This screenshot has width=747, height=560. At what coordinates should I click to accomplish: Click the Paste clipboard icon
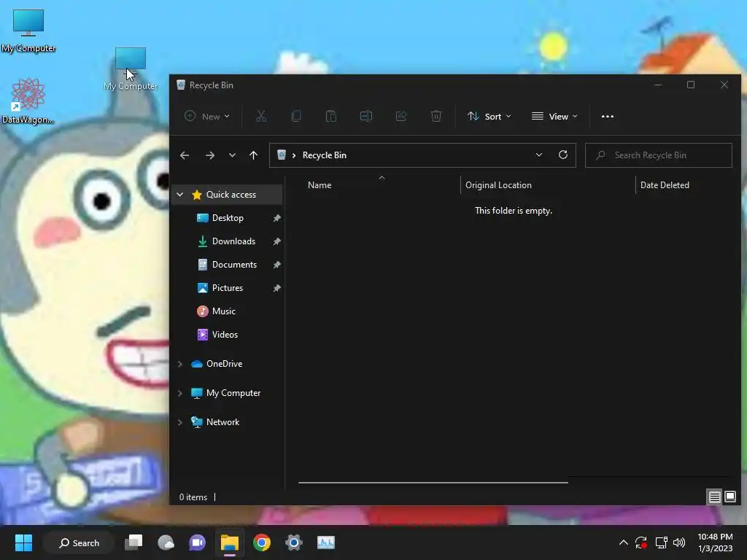331,116
